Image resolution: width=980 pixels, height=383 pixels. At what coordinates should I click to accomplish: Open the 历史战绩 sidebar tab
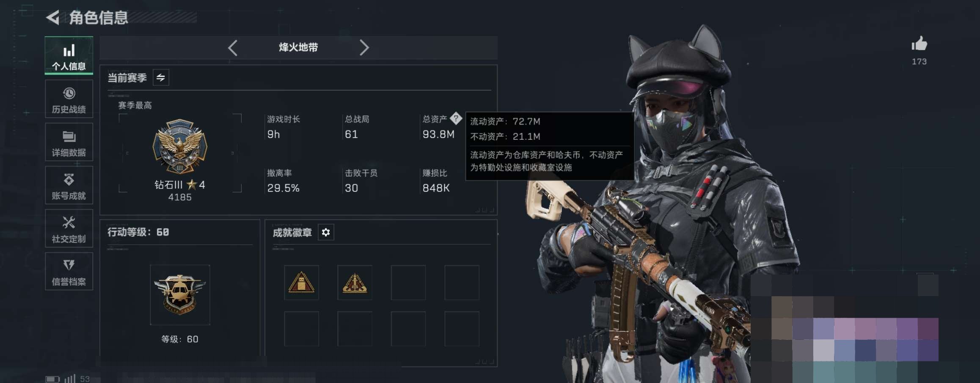tap(69, 99)
